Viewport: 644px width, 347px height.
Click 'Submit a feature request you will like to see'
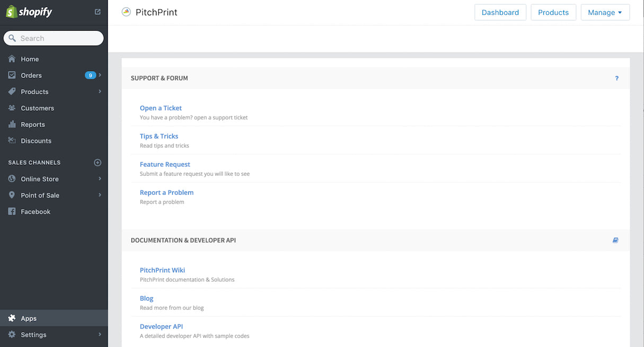195,174
